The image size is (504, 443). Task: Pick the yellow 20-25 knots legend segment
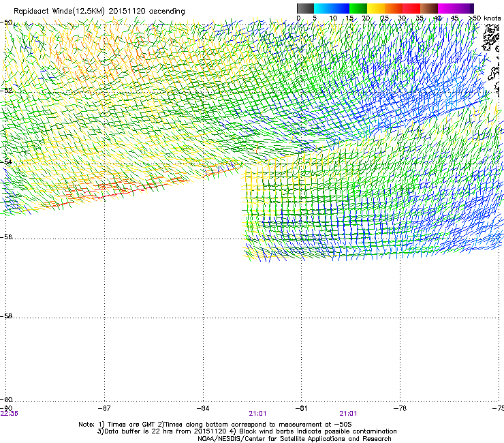[376, 8]
